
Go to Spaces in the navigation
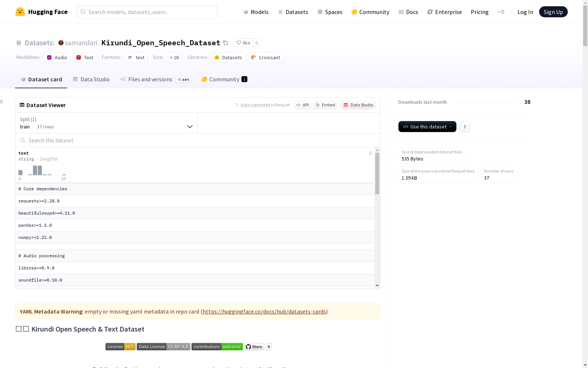pos(330,12)
